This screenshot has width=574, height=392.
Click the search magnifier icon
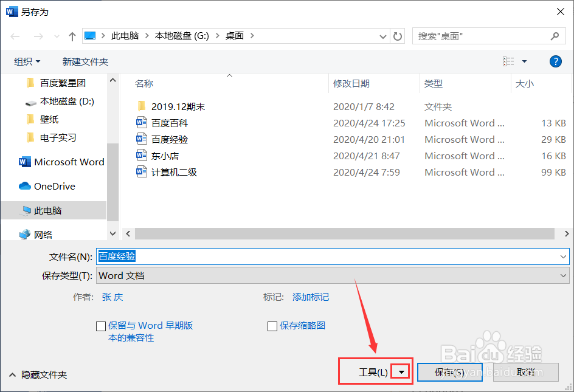click(555, 36)
